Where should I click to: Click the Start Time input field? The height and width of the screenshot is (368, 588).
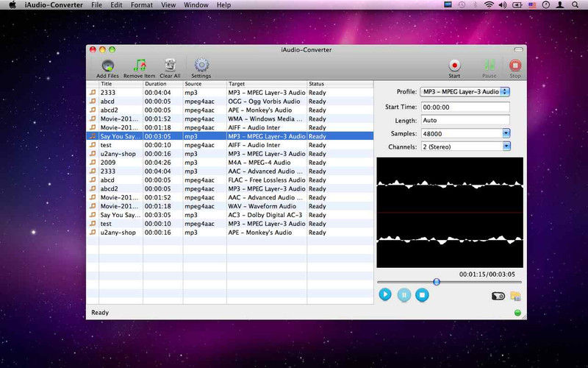[x=465, y=107]
